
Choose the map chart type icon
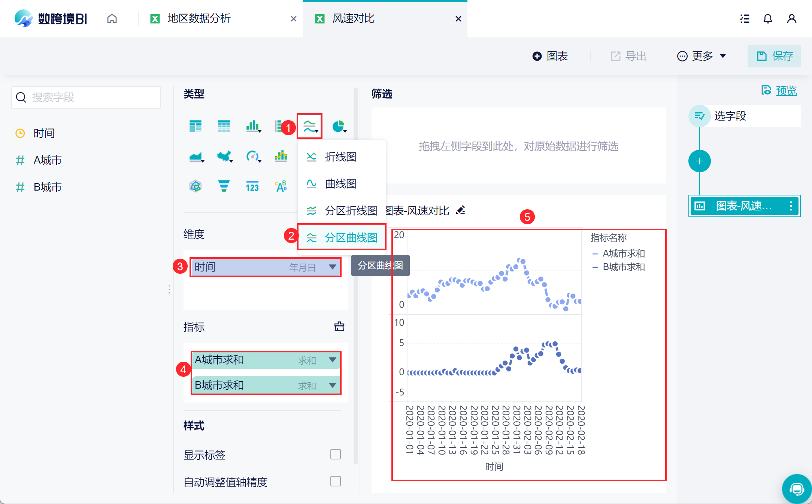tap(224, 156)
